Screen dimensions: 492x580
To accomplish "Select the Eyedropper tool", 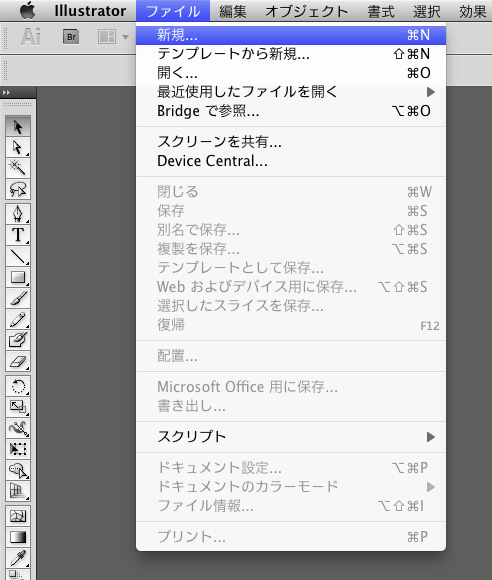I will coord(18,558).
